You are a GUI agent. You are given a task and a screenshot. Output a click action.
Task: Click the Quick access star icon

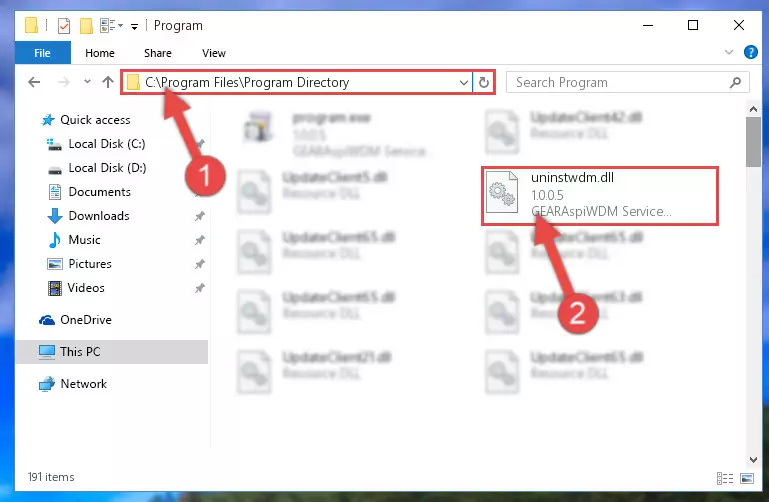[x=48, y=120]
